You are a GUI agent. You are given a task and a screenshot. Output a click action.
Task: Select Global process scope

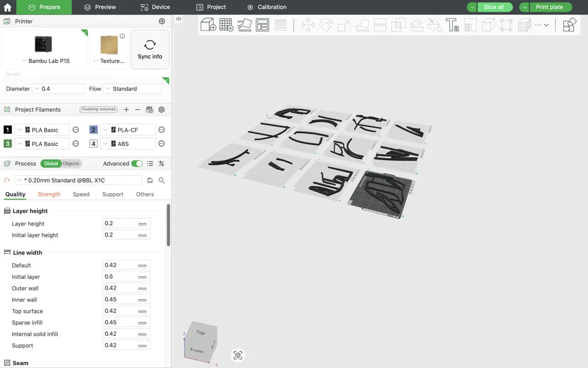[51, 164]
